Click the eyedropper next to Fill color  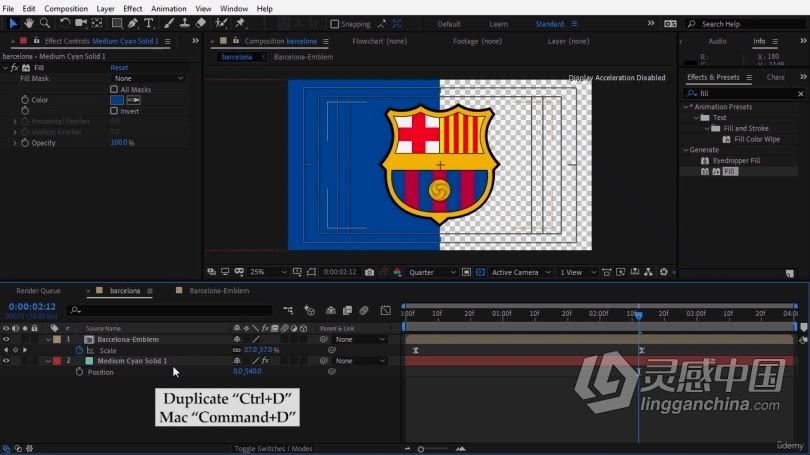click(133, 100)
